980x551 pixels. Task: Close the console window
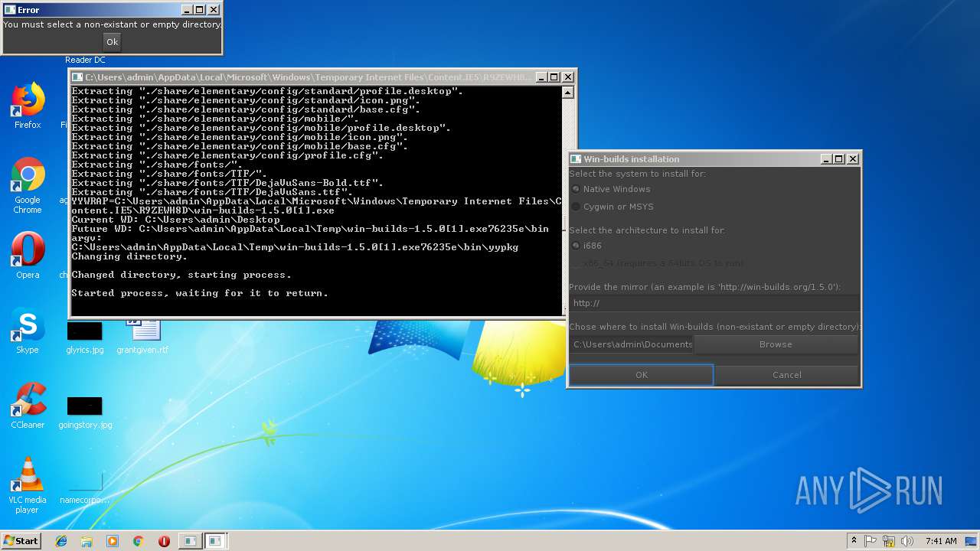point(567,77)
